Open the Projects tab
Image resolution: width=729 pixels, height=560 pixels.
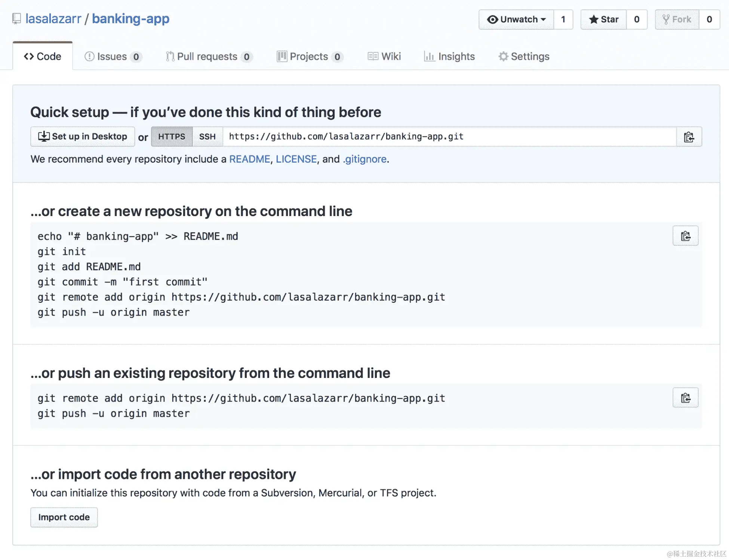click(x=309, y=56)
